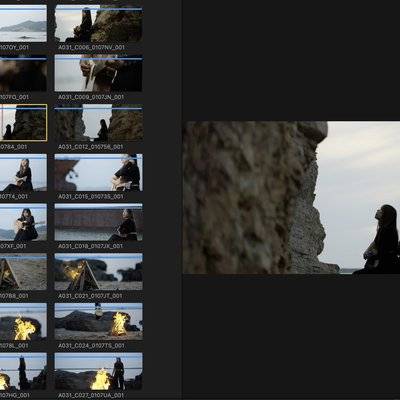Select clip thumbnail A031_C009 guitar close-up
400x400 pixels.
(x=99, y=73)
